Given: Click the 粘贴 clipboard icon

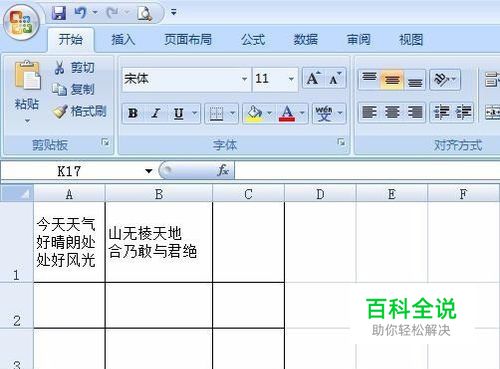Looking at the screenshot, I should coord(27,76).
